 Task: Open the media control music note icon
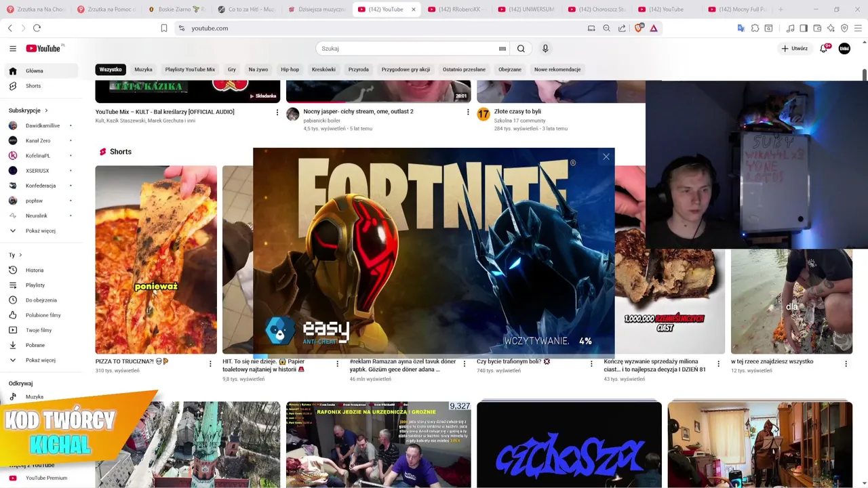[x=790, y=28]
